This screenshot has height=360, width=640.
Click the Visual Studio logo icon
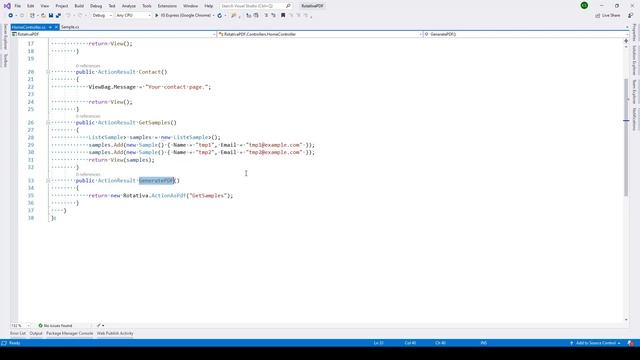tap(7, 6)
